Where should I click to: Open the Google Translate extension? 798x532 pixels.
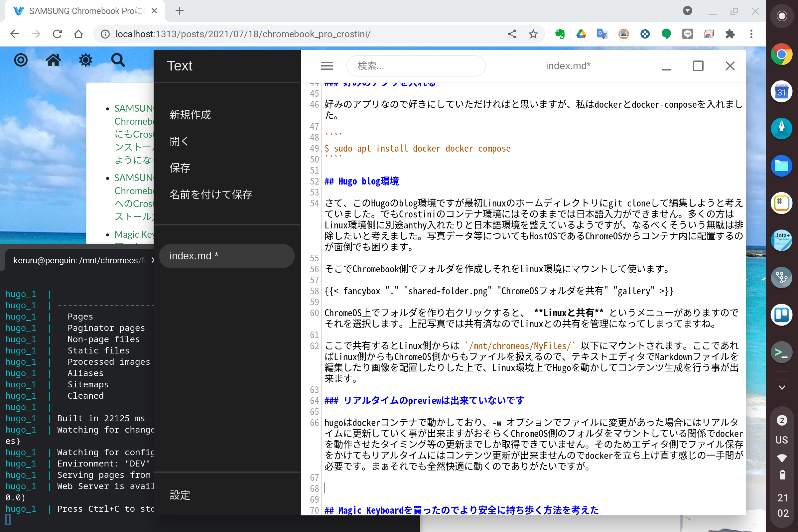pyautogui.click(x=602, y=34)
